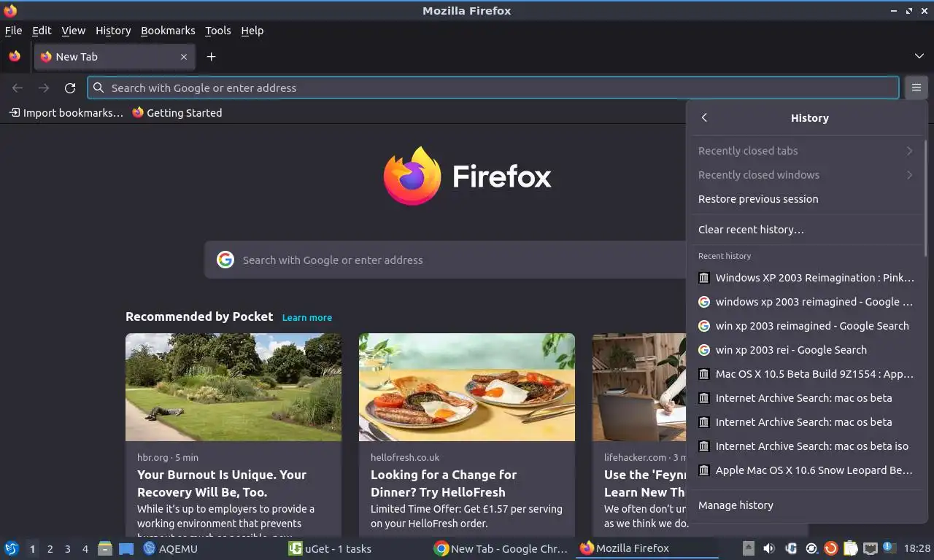Open the file manager icon in taskbar

105,548
